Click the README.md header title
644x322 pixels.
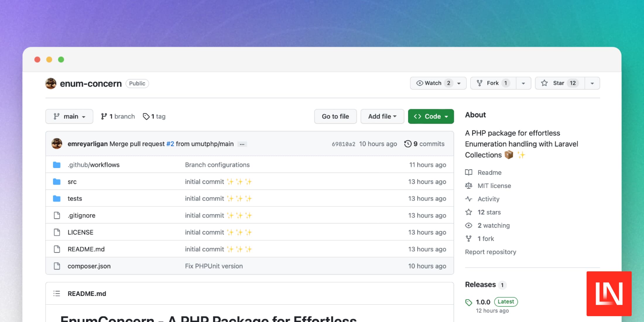point(87,294)
